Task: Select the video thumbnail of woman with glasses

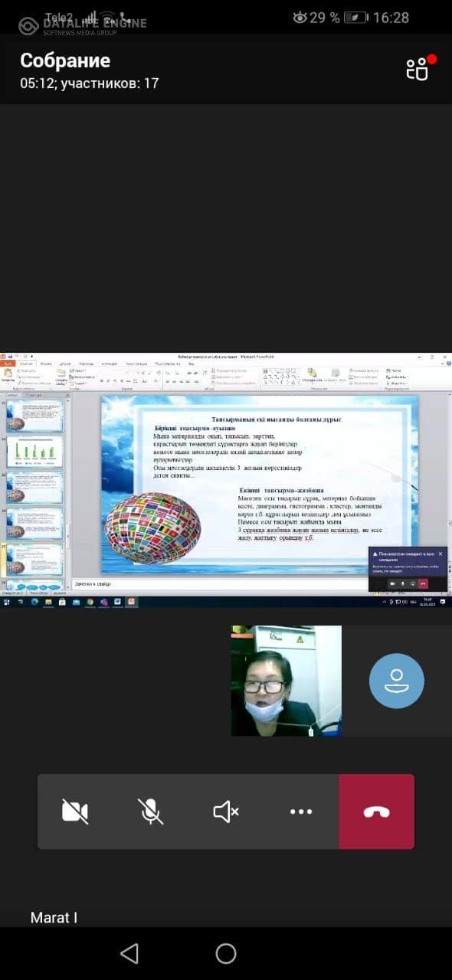Action: point(286,681)
